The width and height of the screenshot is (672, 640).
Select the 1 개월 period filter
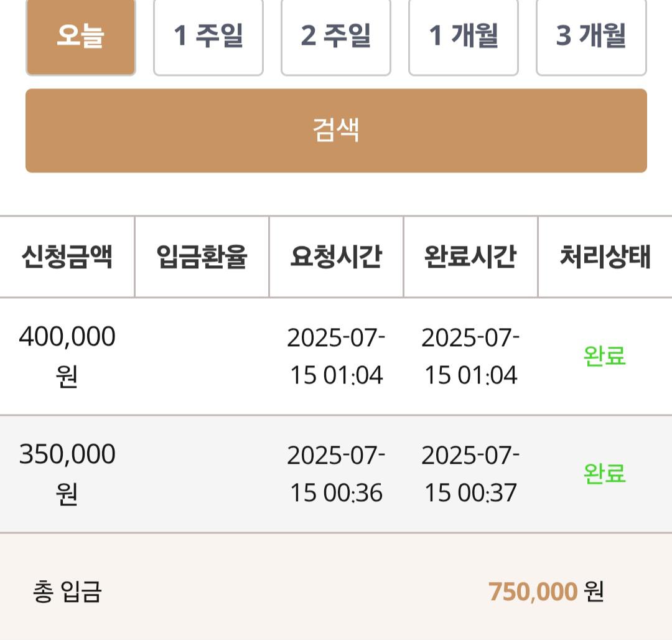(x=464, y=37)
